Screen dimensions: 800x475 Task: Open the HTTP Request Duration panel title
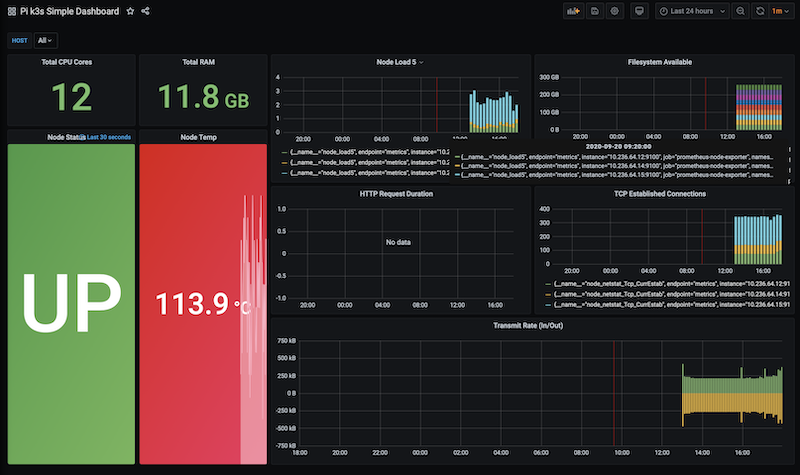pyautogui.click(x=396, y=194)
